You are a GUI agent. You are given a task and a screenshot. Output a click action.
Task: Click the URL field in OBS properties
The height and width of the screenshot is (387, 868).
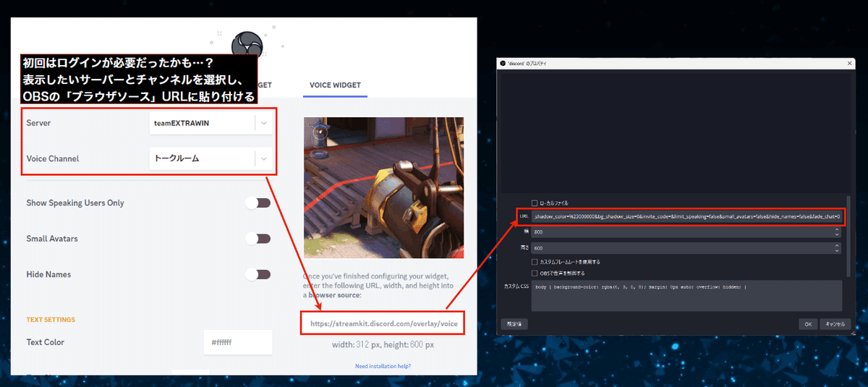pyautogui.click(x=687, y=216)
